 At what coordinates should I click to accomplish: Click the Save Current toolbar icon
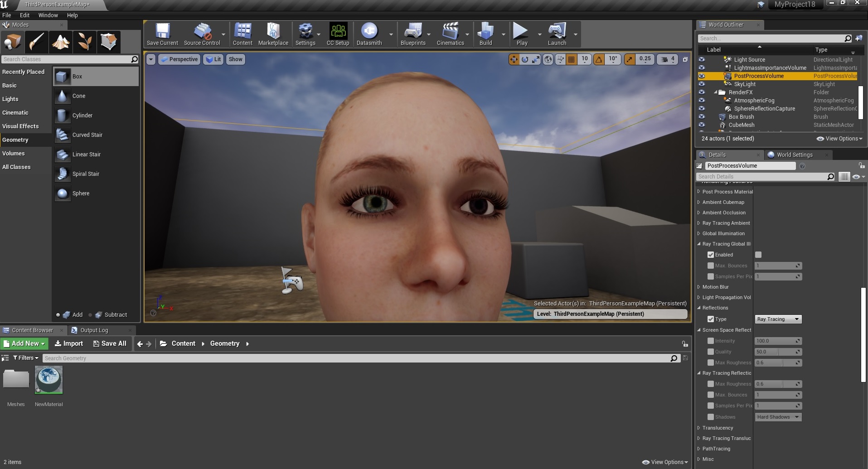click(162, 34)
